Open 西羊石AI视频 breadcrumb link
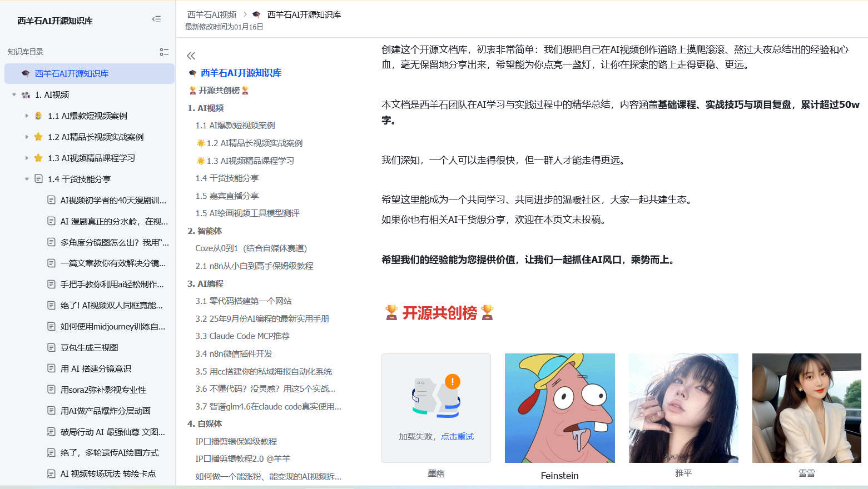The width and height of the screenshot is (868, 489). pos(212,14)
